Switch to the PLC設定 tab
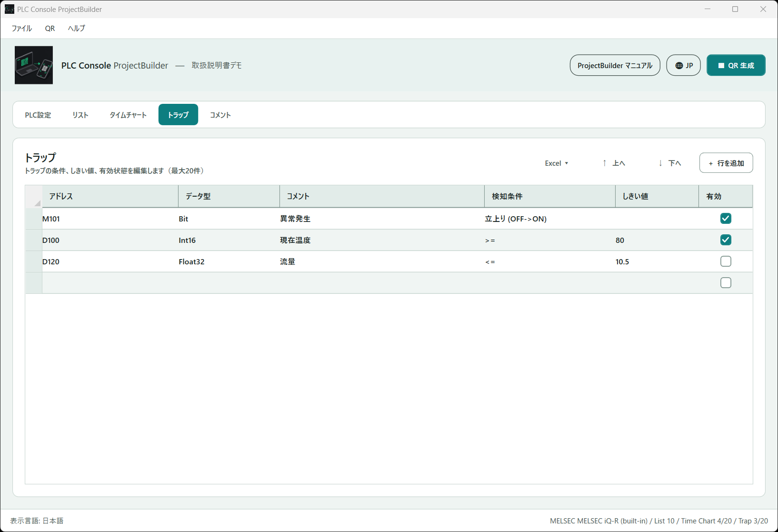 pos(38,115)
